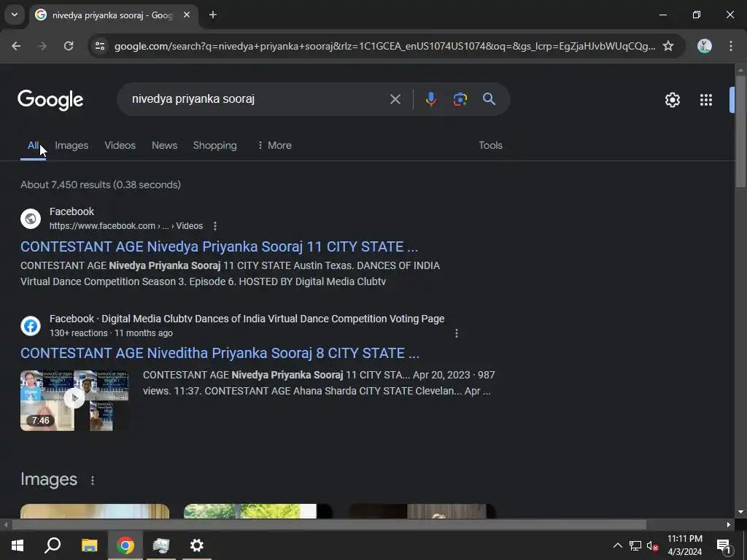Screen dimensions: 747x560
Task: Click the scrollbar down arrow
Action: pos(740,513)
